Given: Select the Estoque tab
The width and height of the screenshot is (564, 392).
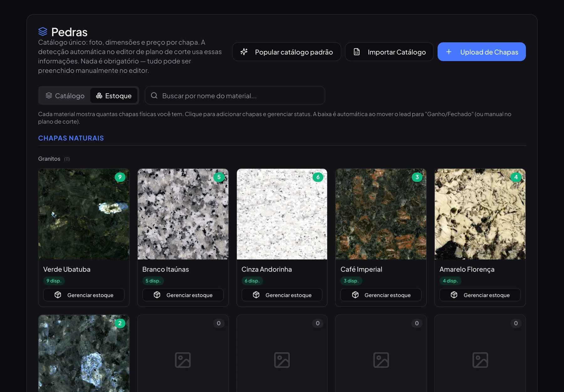Looking at the screenshot, I should coord(114,96).
